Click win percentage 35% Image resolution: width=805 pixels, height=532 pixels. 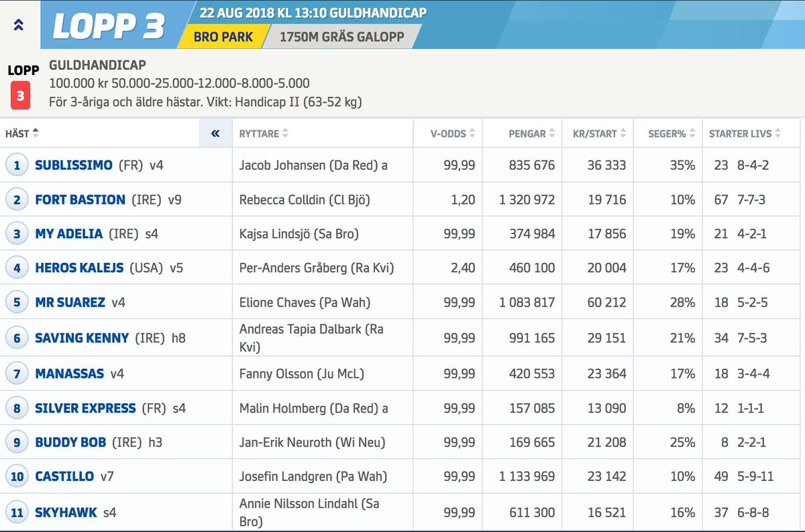click(682, 165)
